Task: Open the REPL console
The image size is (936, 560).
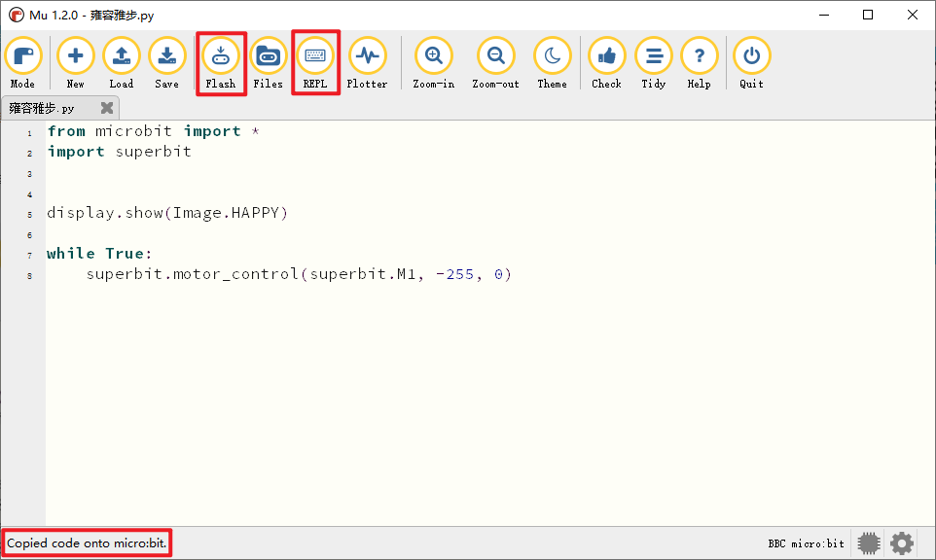Action: click(315, 63)
